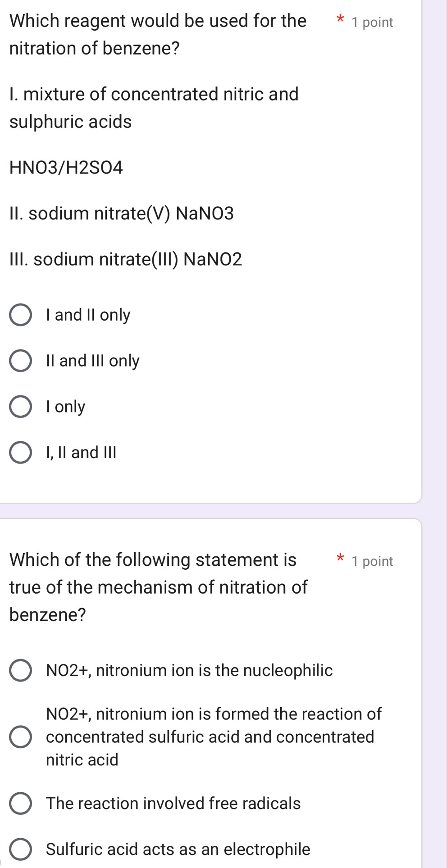Select 'nitronium ion is formed the reaction' answer
Viewport: 447px width, 868px height.
click(21, 737)
